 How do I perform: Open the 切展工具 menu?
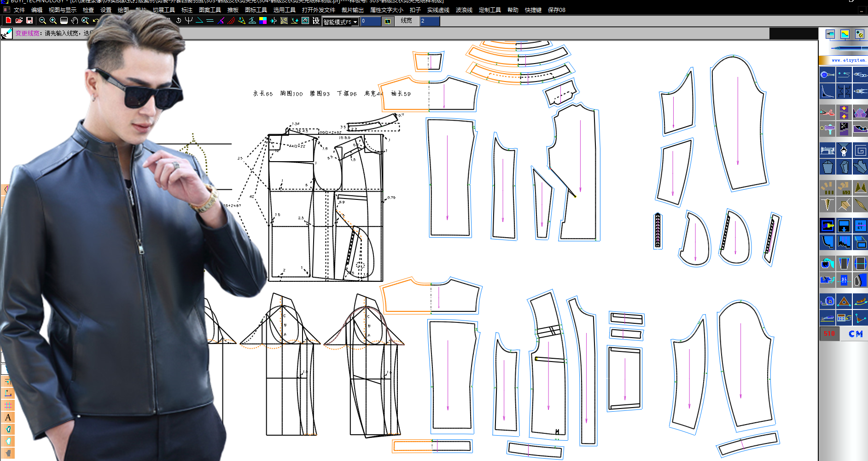[164, 10]
